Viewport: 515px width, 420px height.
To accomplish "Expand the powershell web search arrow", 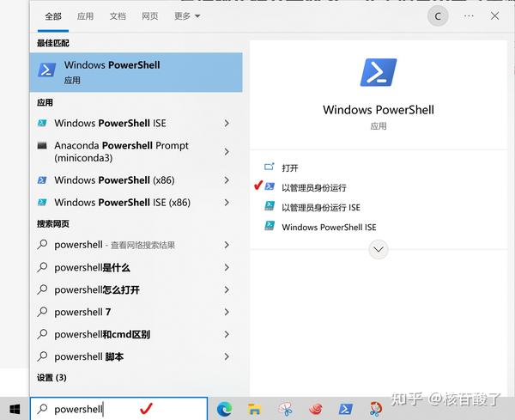I will tap(227, 245).
